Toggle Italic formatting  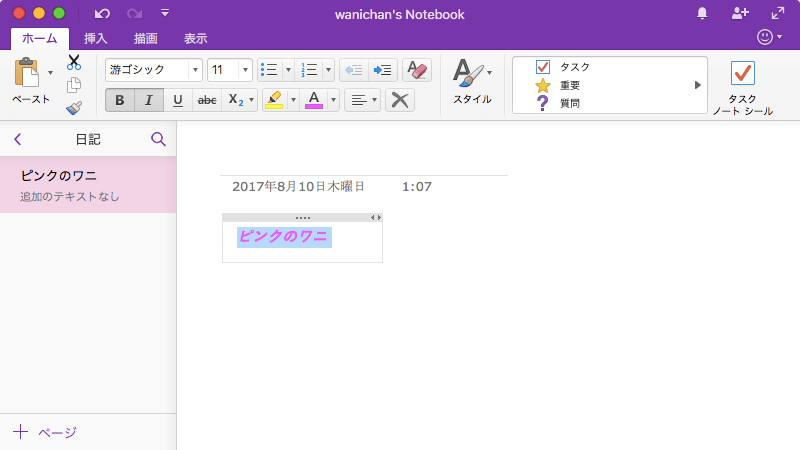[149, 100]
